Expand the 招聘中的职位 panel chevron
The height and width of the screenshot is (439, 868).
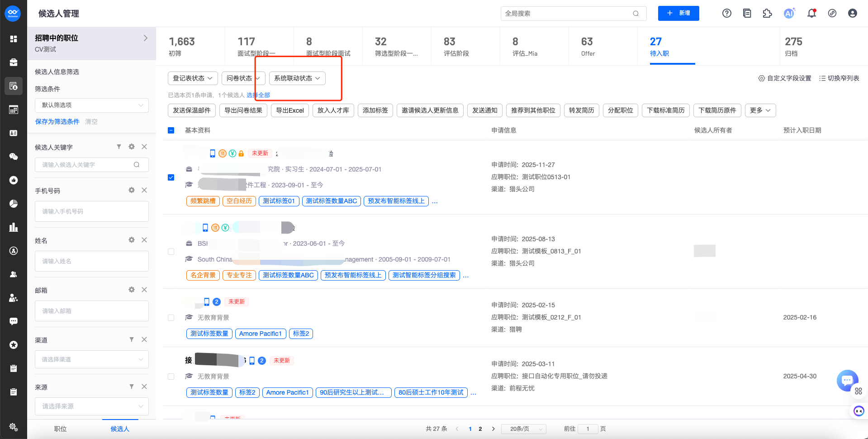click(146, 38)
